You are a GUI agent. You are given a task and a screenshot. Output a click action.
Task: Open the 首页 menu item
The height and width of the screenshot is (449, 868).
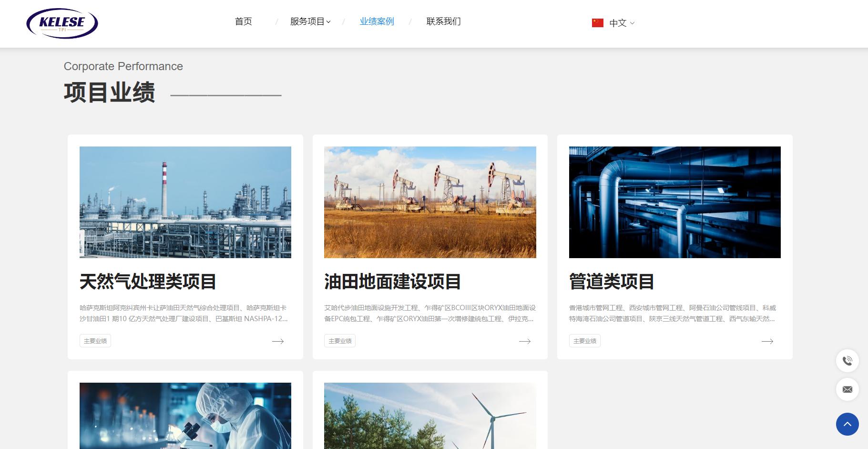click(x=244, y=21)
